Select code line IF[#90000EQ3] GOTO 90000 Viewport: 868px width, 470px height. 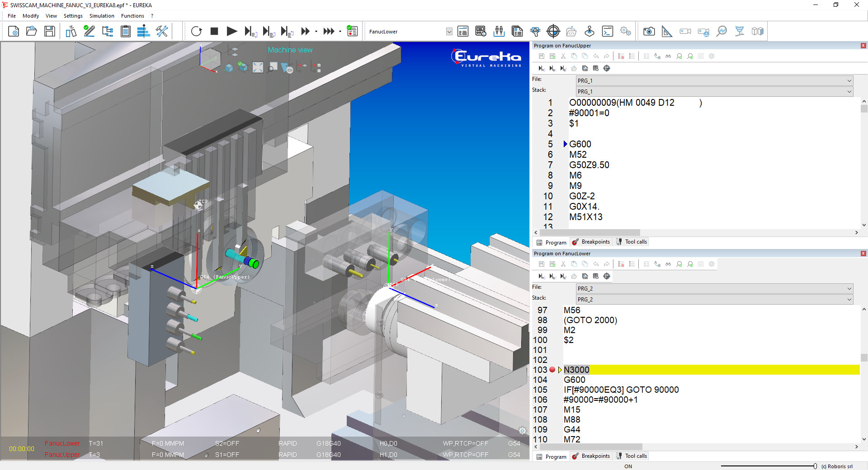tap(621, 390)
